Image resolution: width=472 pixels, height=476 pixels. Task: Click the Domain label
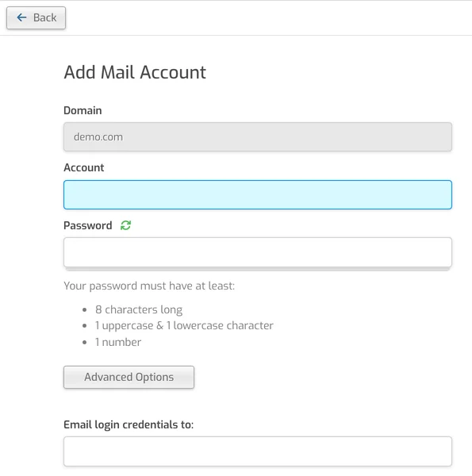83,110
